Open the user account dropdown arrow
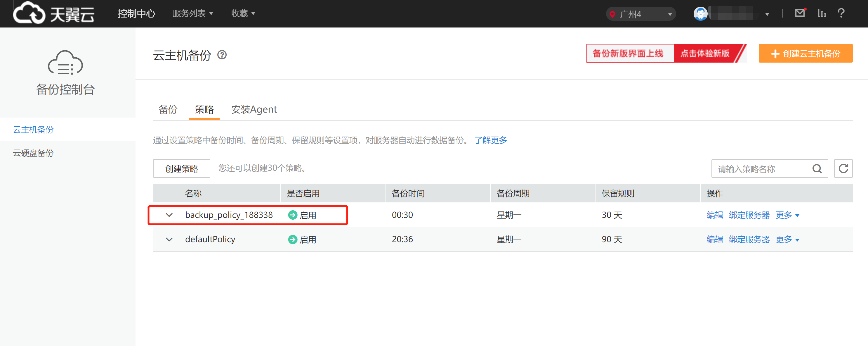 pyautogui.click(x=767, y=14)
